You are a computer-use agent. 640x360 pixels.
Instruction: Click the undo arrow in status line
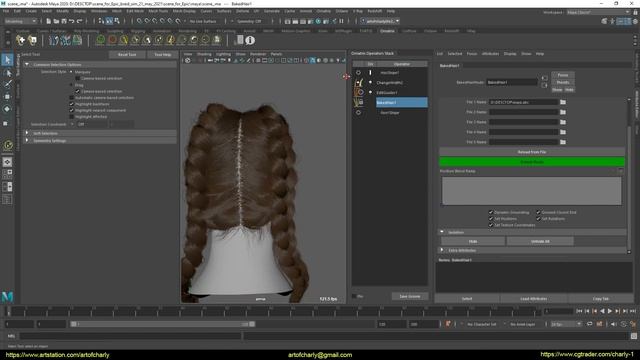[71, 21]
